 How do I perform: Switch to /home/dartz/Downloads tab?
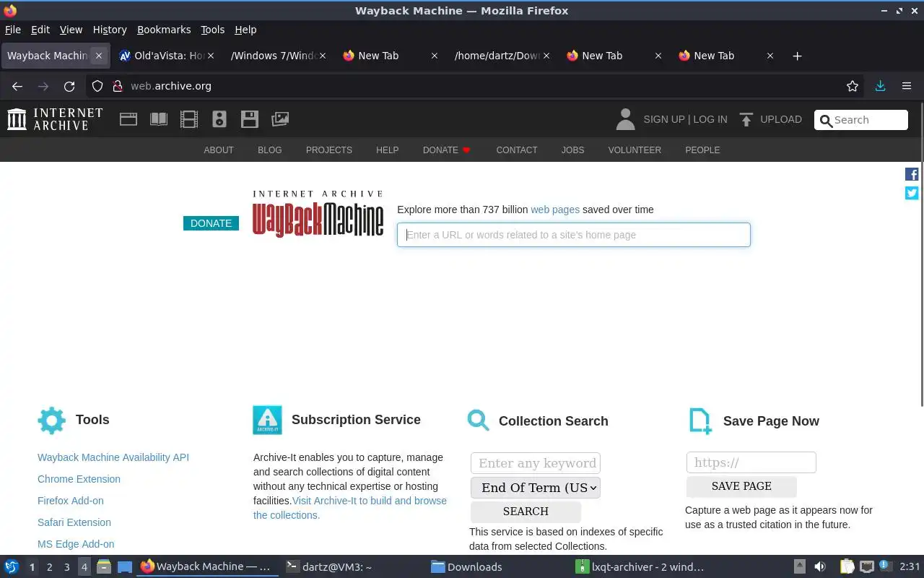pos(502,56)
